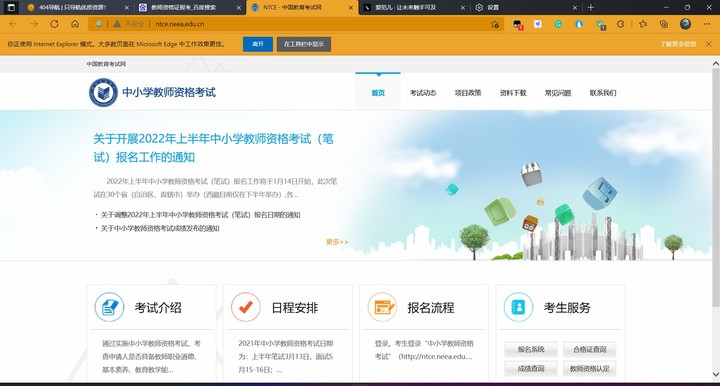Reload the page with refresh icon
Viewport: 720px width, 386px height.
54,24
